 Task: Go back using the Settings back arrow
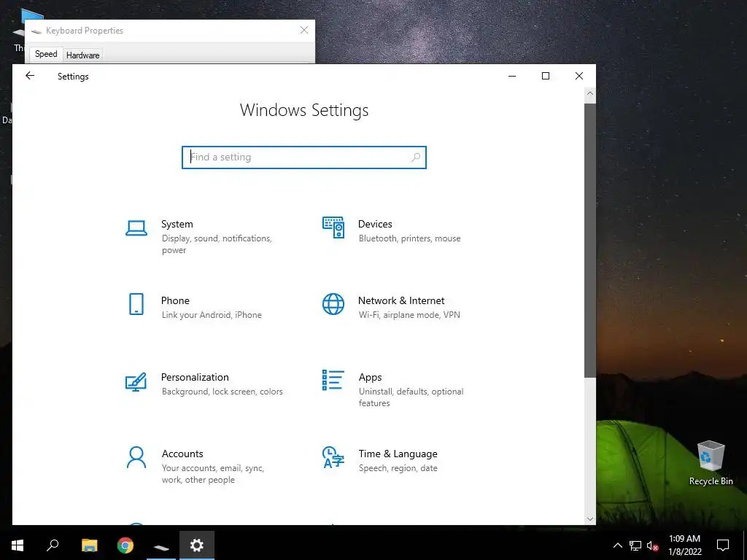[30, 76]
